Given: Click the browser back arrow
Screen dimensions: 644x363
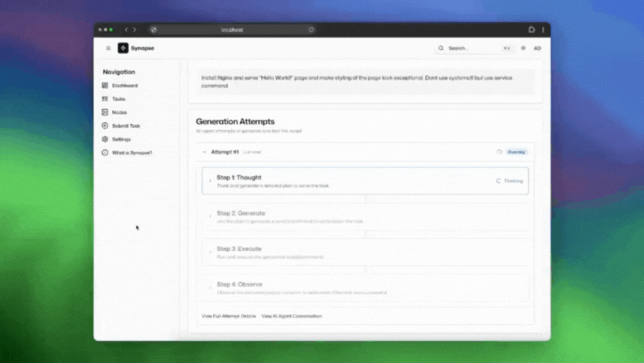Looking at the screenshot, I should click(x=126, y=29).
